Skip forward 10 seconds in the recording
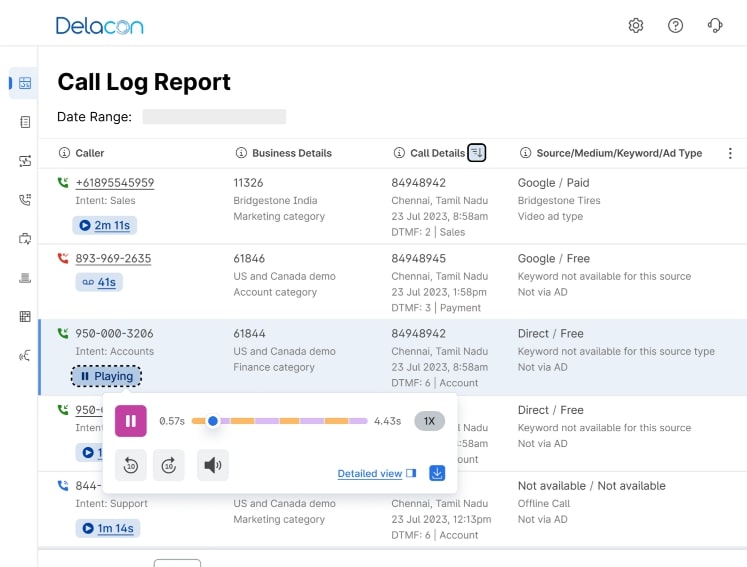 (169, 465)
